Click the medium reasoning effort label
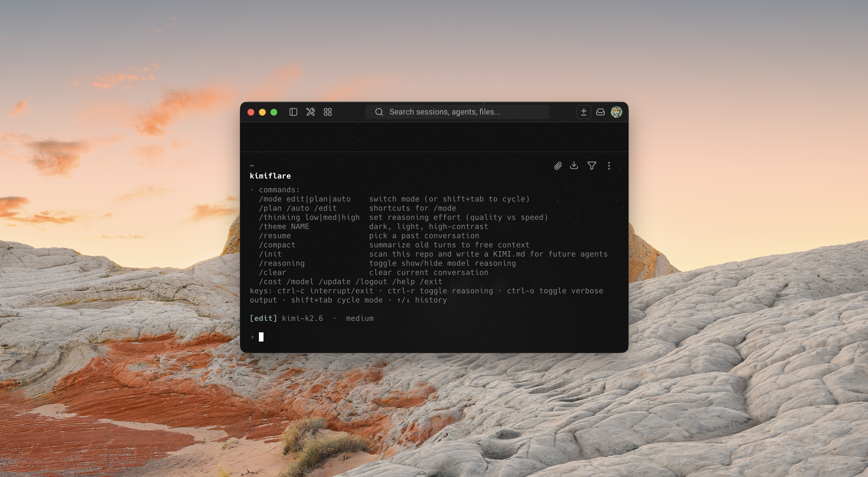Viewport: 868px width, 477px height. [360, 318]
